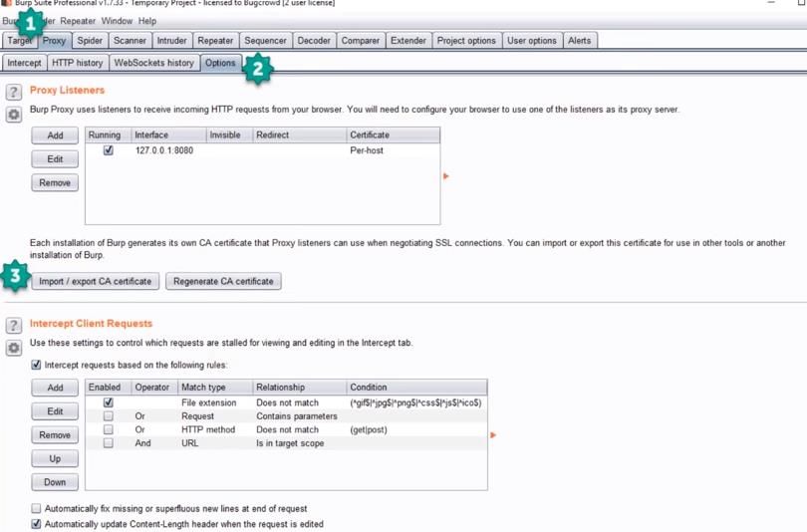Select the 127.0.0.1:8080 interface cell
Viewport: 807px width, 532px height.
(164, 150)
